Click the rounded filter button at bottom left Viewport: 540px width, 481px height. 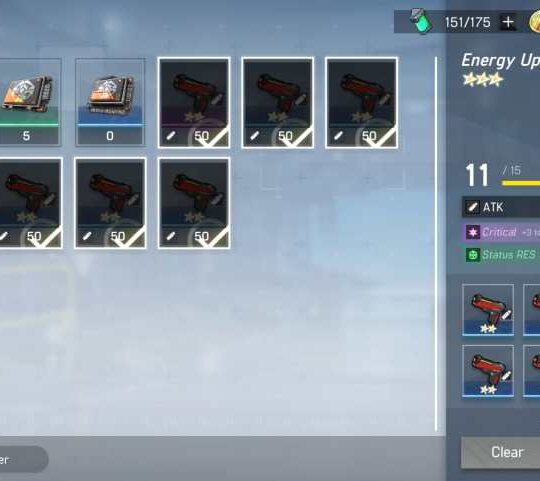click(x=23, y=459)
